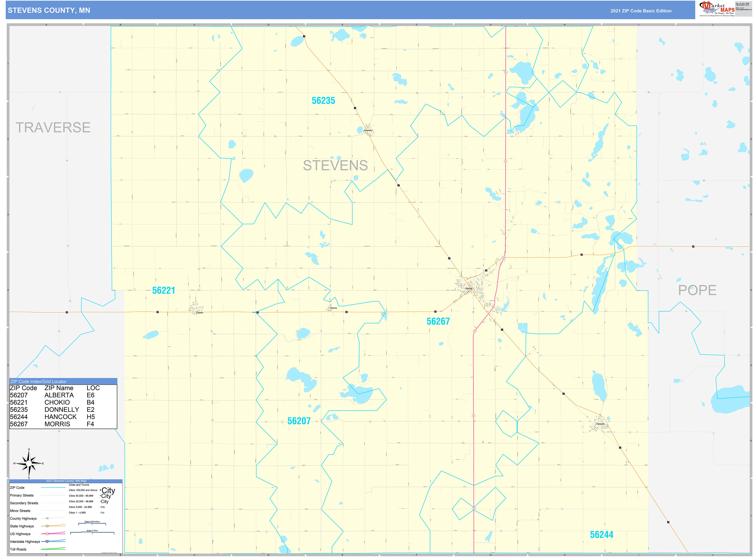Click the Cities 25,000 - 49,999 entry

(x=81, y=501)
